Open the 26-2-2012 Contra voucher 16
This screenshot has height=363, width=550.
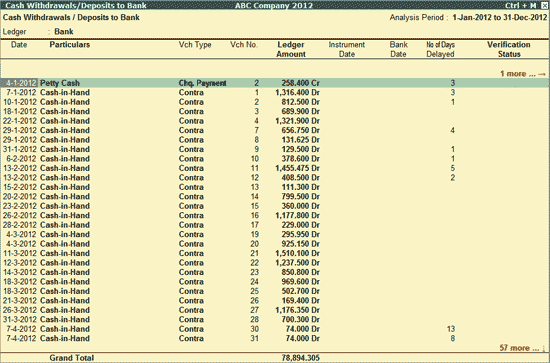click(275, 216)
